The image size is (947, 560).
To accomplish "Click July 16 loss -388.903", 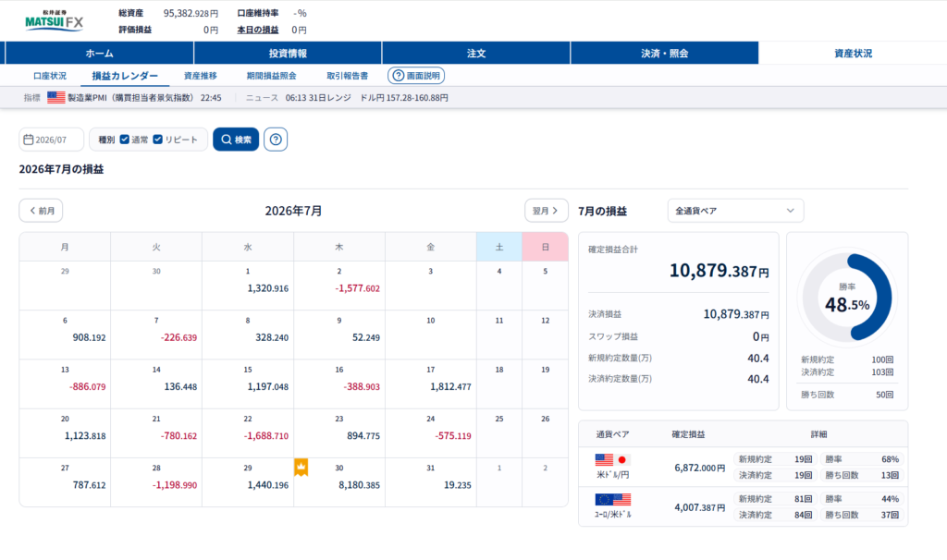I will point(362,387).
